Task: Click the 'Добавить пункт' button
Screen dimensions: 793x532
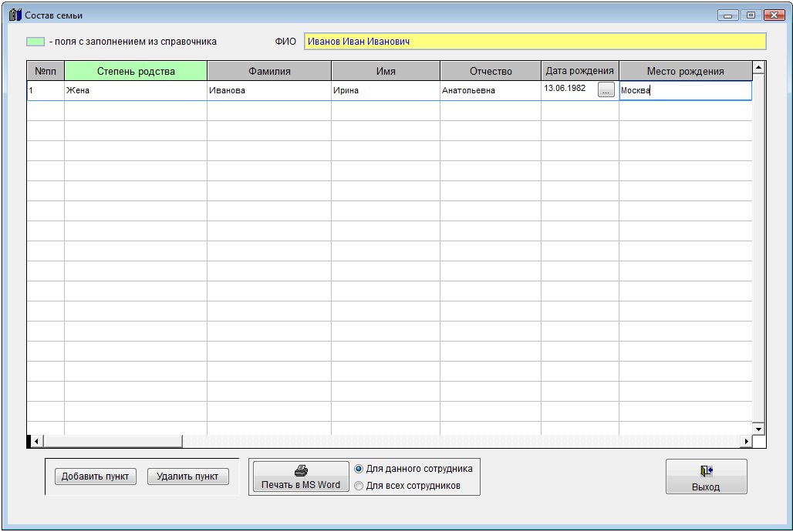Action: pos(95,476)
